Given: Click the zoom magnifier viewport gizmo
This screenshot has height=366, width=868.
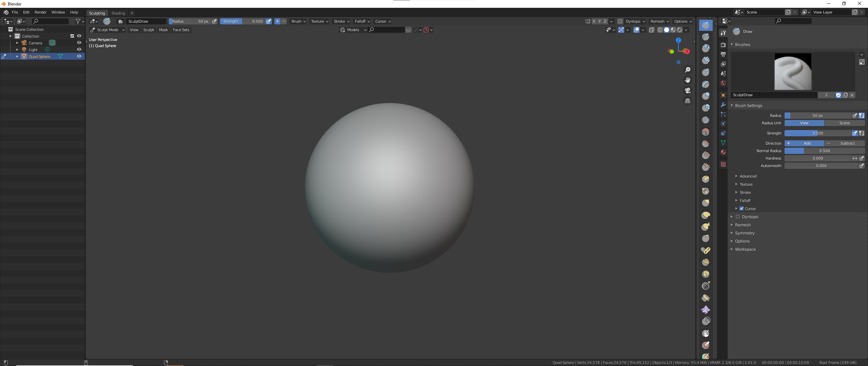Looking at the screenshot, I should pyautogui.click(x=688, y=70).
